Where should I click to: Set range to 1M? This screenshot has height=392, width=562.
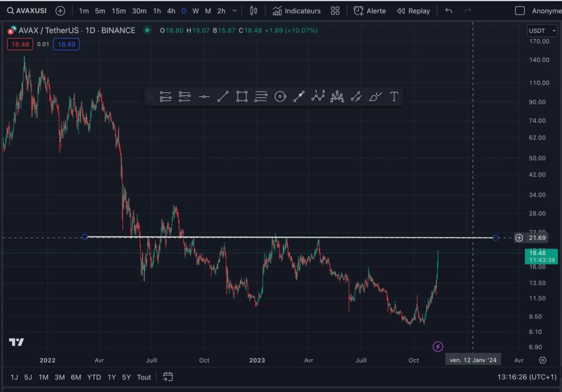point(43,377)
